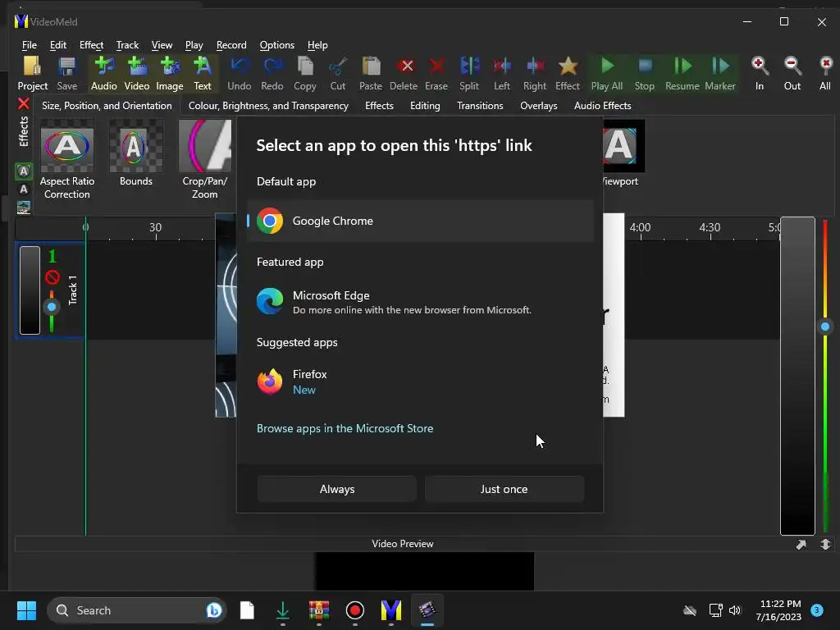Start playback with Play All
Viewport: 840px width, 630px height.
click(x=607, y=73)
